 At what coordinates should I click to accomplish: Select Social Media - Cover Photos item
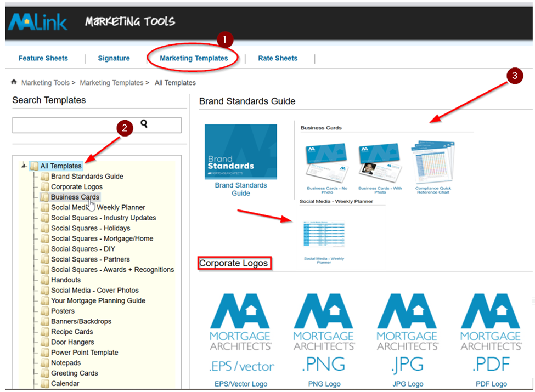tap(95, 291)
